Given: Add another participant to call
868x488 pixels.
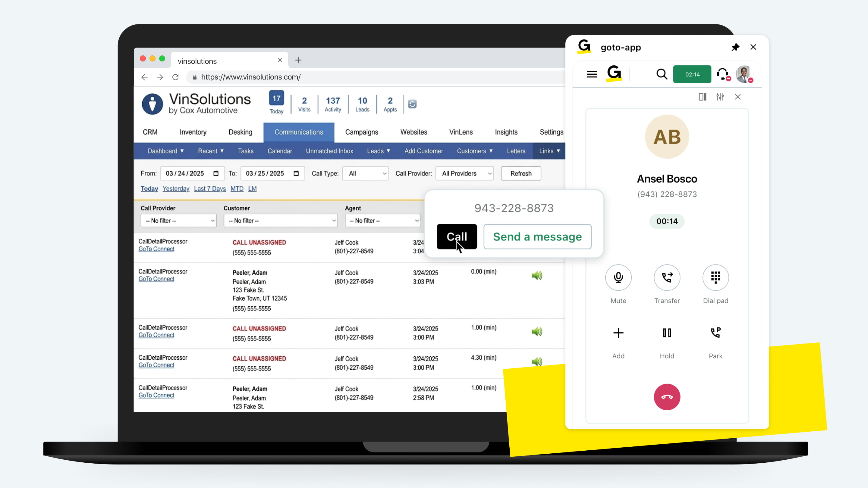Looking at the screenshot, I should (618, 333).
